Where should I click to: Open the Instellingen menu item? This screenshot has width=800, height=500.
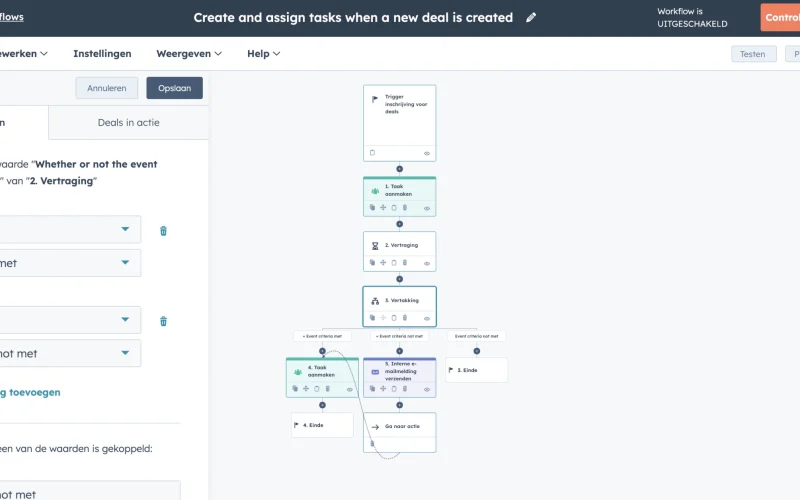point(102,54)
